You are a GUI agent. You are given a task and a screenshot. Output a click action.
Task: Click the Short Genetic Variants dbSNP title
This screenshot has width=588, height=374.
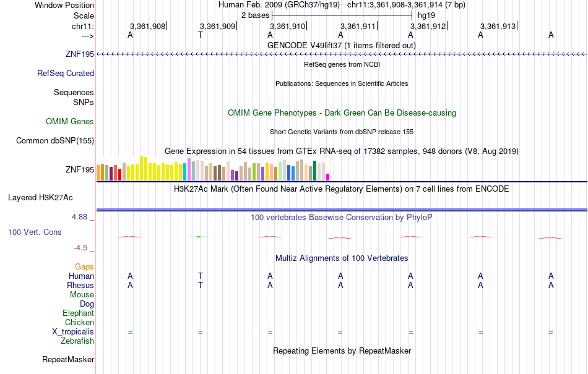[x=341, y=132]
